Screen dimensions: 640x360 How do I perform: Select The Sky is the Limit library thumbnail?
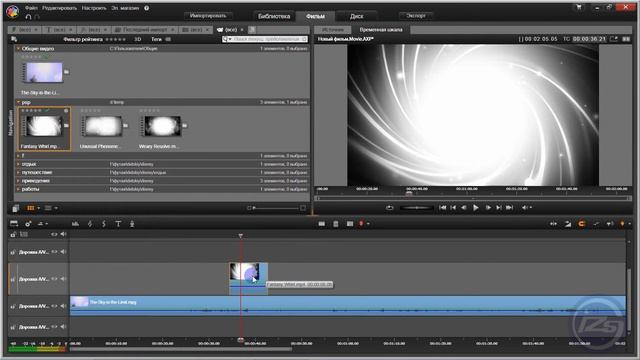pyautogui.click(x=44, y=73)
